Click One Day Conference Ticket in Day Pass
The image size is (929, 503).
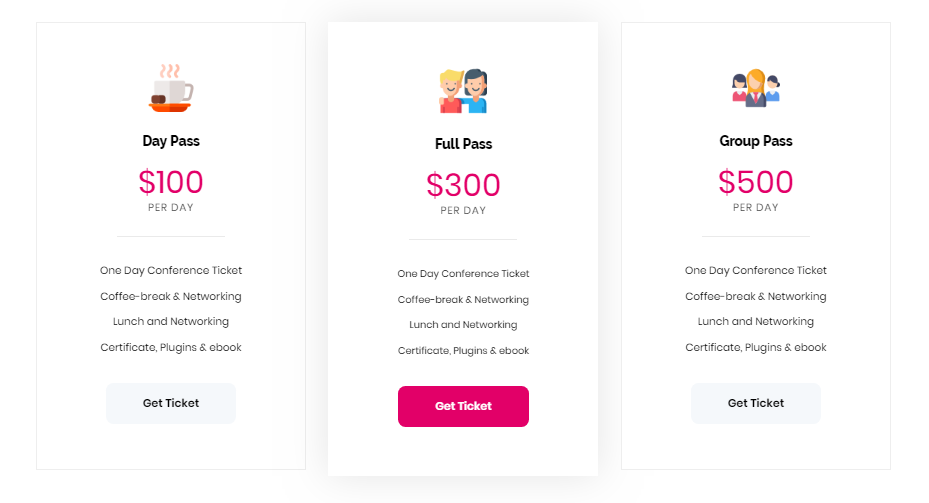171,270
